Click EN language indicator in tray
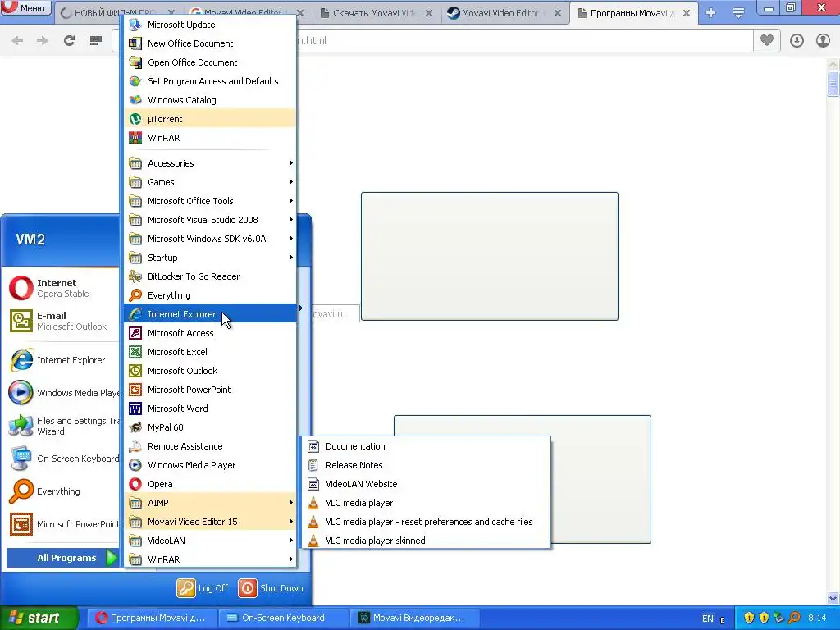The height and width of the screenshot is (630, 840). point(707,619)
